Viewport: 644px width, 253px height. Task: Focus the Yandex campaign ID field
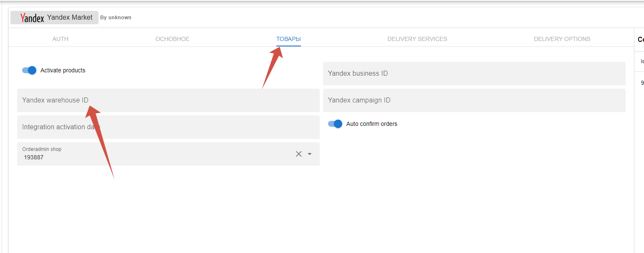(x=474, y=100)
